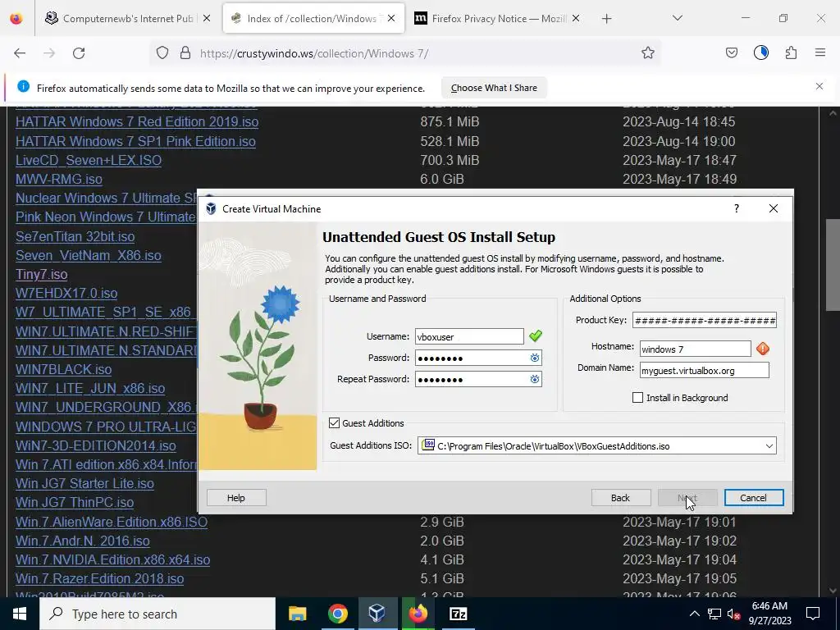Viewport: 840px width, 630px height.
Task: Switch to Firefox Privacy Notice tab
Action: tap(498, 19)
